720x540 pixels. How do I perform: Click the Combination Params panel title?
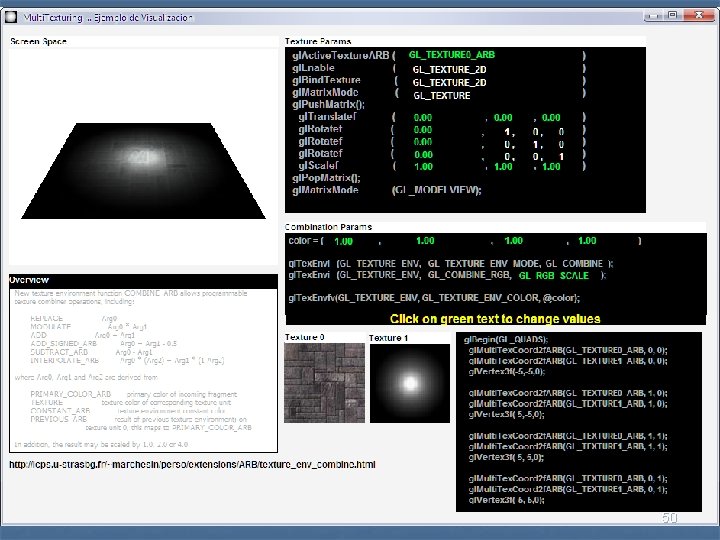(328, 227)
